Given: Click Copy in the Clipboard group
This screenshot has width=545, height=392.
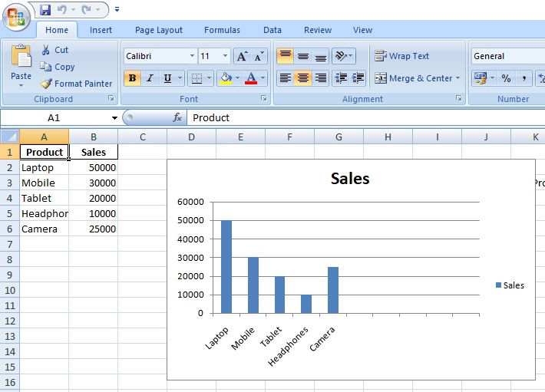Looking at the screenshot, I should pos(58,67).
